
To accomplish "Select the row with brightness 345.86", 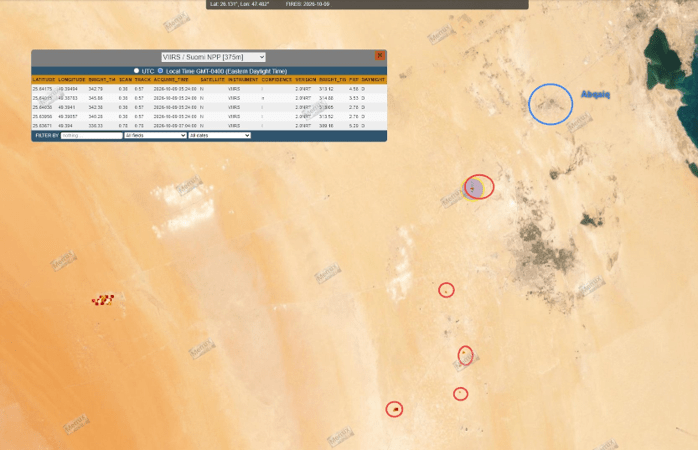I will coord(209,98).
